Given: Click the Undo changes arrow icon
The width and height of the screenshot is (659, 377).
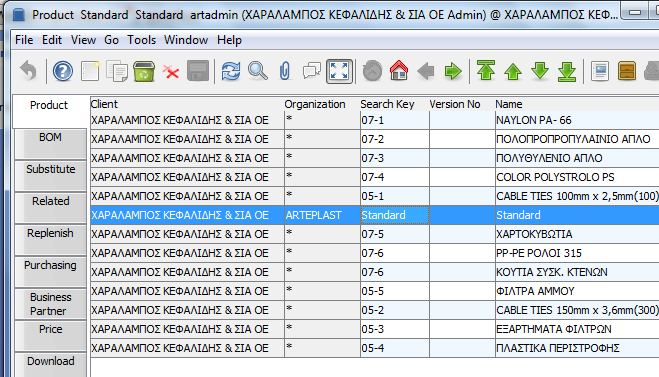Looking at the screenshot, I should coord(29,71).
